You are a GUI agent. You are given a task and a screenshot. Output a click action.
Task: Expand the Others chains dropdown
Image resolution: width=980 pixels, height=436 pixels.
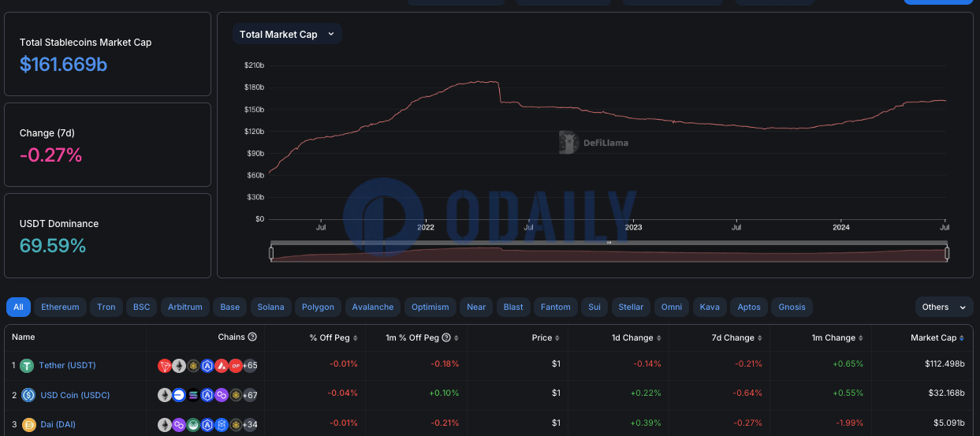[x=944, y=307]
